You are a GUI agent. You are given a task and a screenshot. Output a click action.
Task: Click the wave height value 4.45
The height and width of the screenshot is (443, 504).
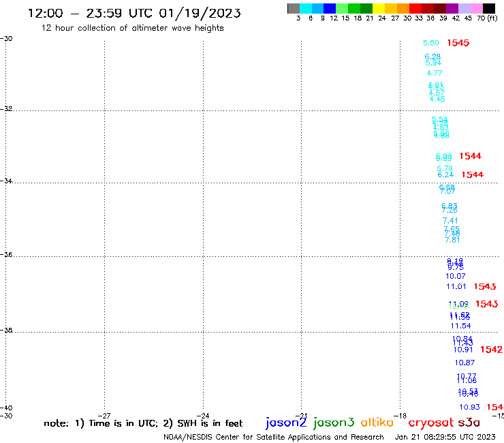tap(437, 99)
